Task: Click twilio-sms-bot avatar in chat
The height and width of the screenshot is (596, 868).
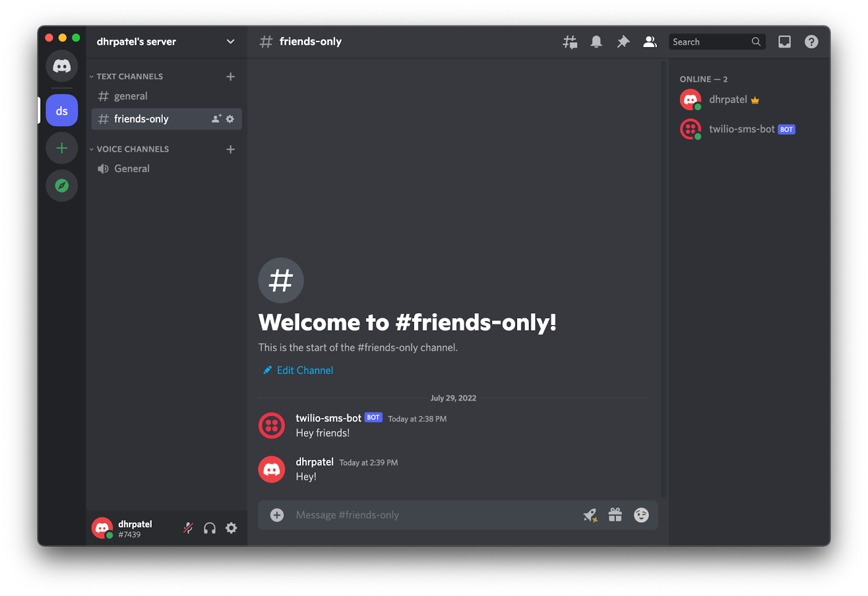Action: click(x=272, y=426)
